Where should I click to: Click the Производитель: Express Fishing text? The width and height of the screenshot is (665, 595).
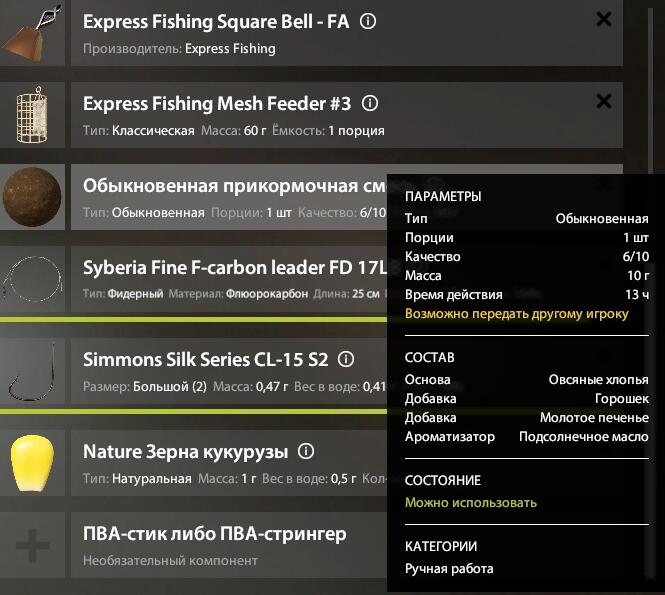click(179, 49)
